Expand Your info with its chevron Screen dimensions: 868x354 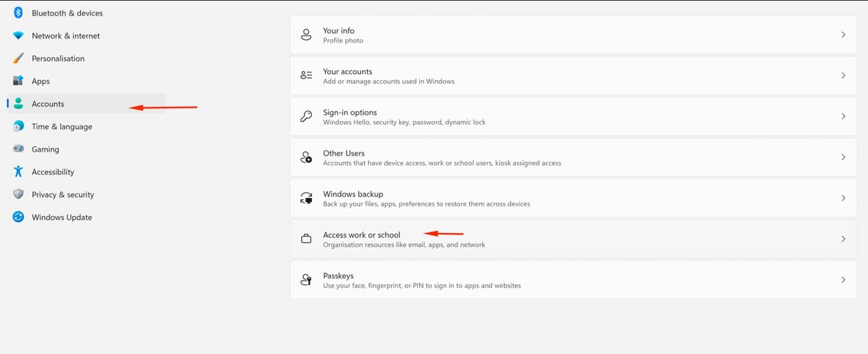(843, 35)
